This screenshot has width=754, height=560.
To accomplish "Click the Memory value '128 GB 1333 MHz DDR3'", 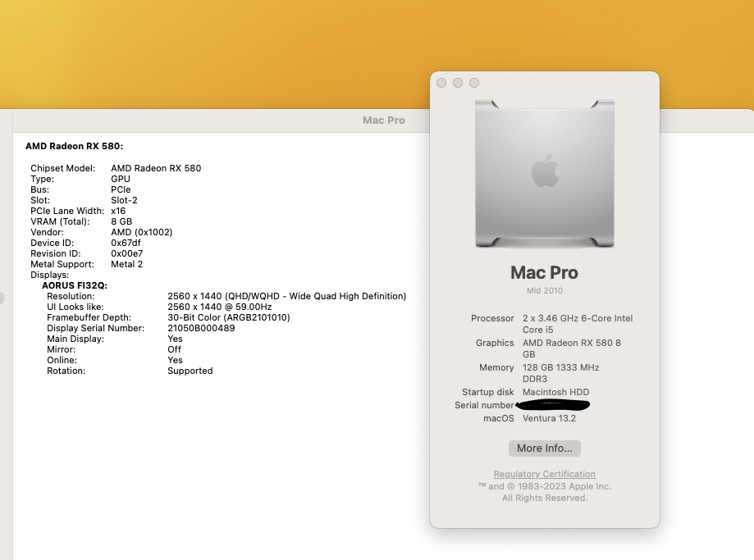I will click(560, 373).
